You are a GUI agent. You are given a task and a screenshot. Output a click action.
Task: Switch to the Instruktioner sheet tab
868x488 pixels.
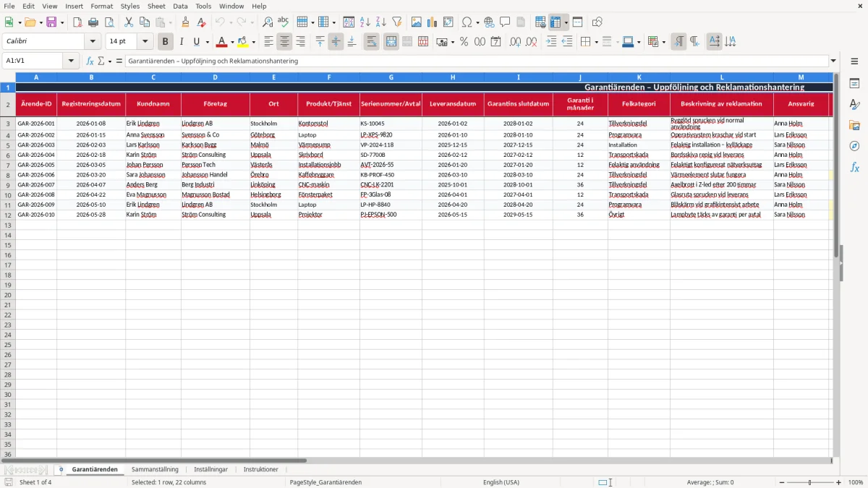[x=261, y=470]
